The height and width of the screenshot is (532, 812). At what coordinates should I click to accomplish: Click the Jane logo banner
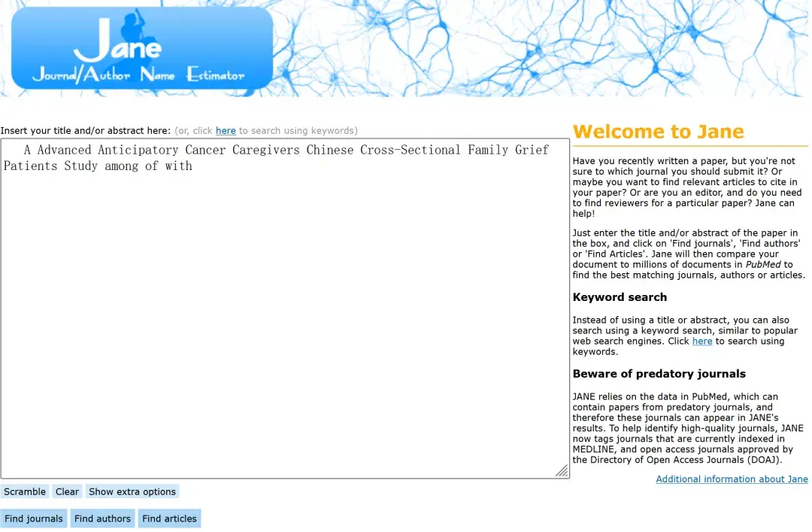[142, 48]
